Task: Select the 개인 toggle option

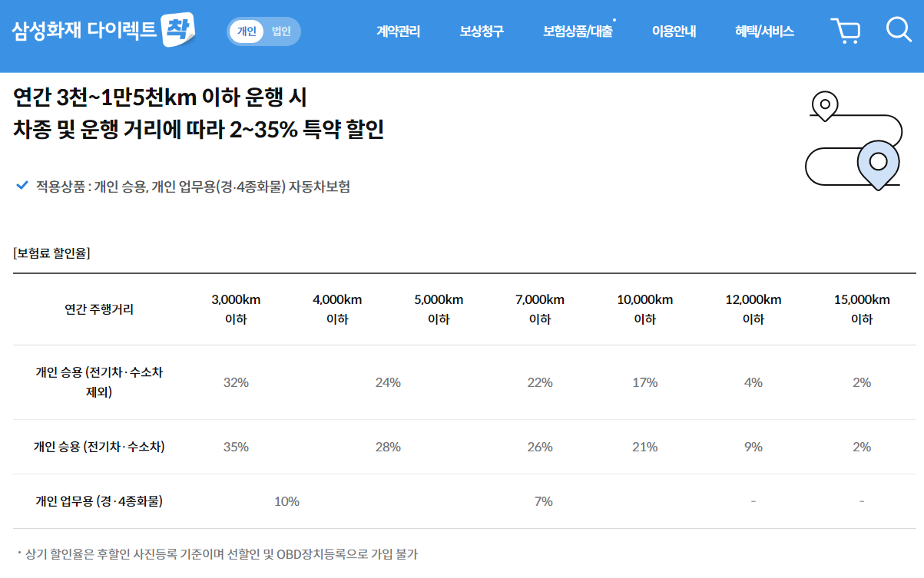Action: [x=246, y=31]
